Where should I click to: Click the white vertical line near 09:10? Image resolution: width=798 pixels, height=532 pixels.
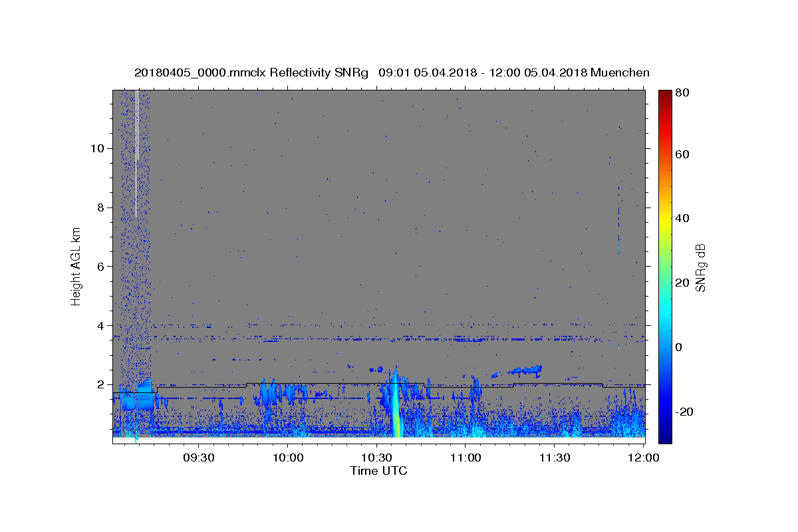click(136, 153)
